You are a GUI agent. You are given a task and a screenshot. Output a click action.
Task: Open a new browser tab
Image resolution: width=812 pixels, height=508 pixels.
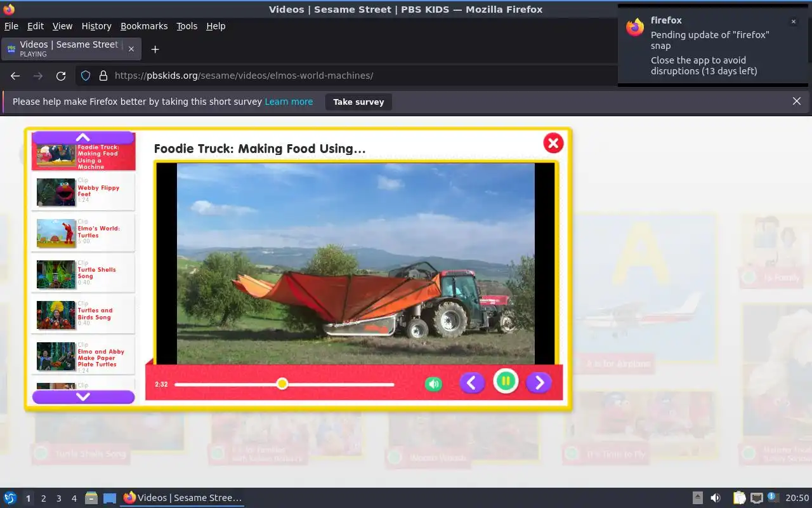point(155,49)
